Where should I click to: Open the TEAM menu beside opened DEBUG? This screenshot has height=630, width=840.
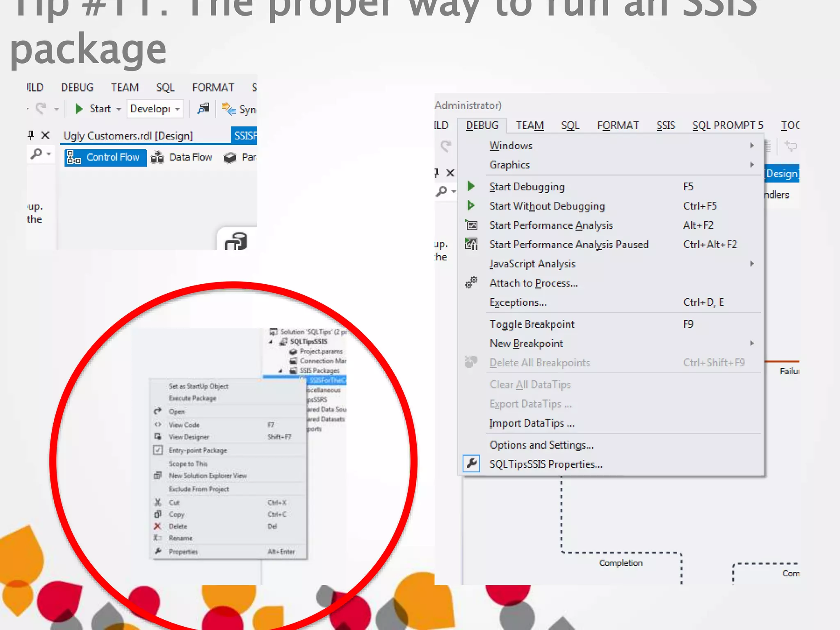click(x=530, y=126)
